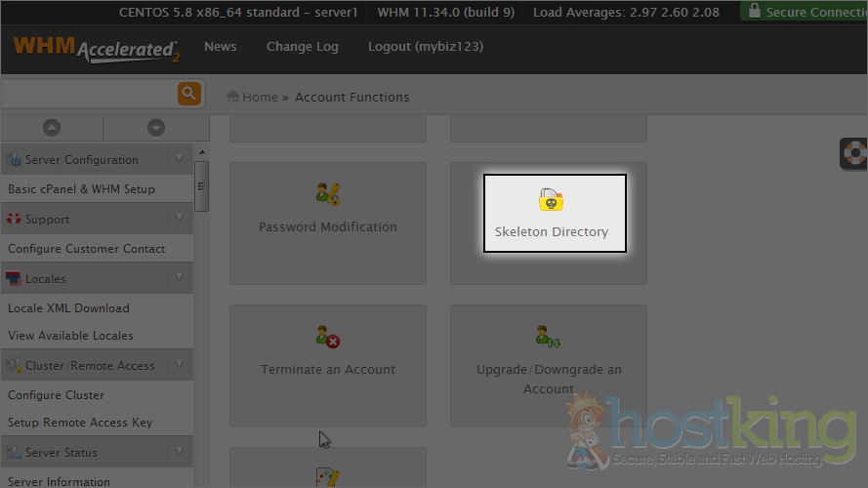Click the life-ring help icon
Image resolution: width=868 pixels, height=488 pixels.
tap(856, 154)
